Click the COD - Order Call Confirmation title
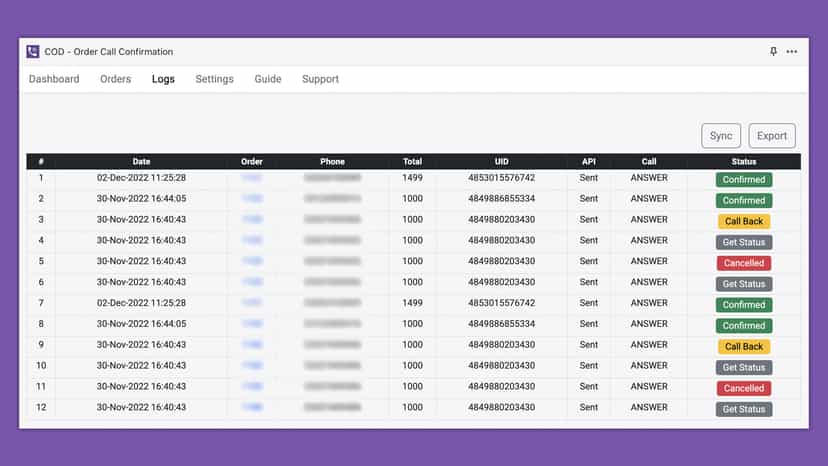 (x=109, y=52)
